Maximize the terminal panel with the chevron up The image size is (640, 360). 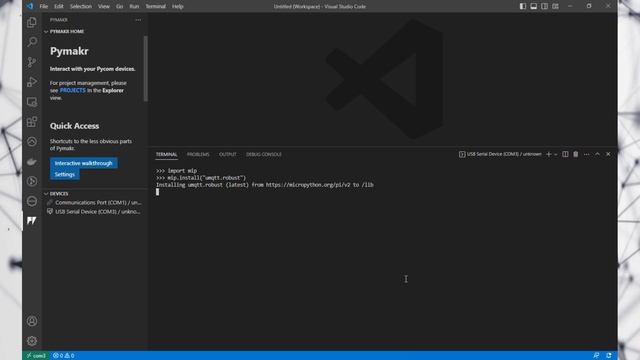(x=597, y=154)
